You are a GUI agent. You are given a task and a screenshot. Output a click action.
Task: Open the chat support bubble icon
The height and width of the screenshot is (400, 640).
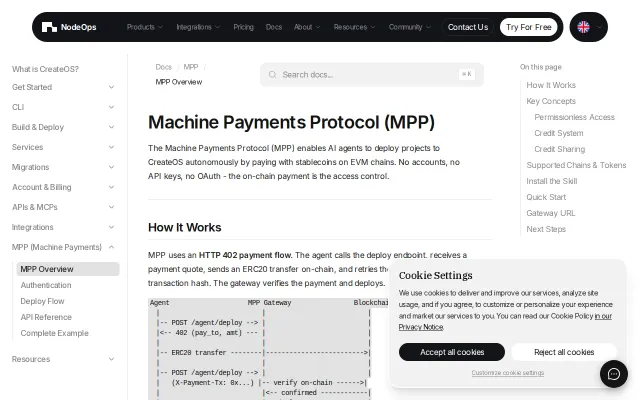[614, 374]
